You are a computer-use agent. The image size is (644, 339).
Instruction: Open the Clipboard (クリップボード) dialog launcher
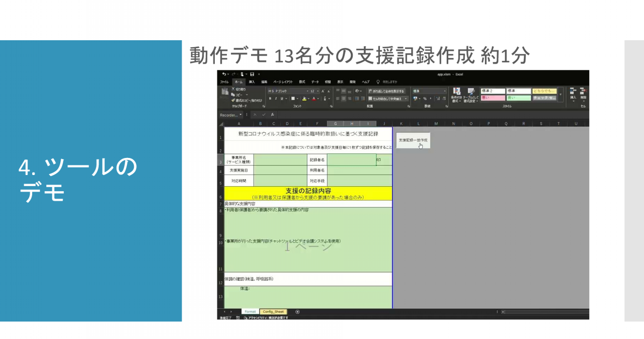264,106
